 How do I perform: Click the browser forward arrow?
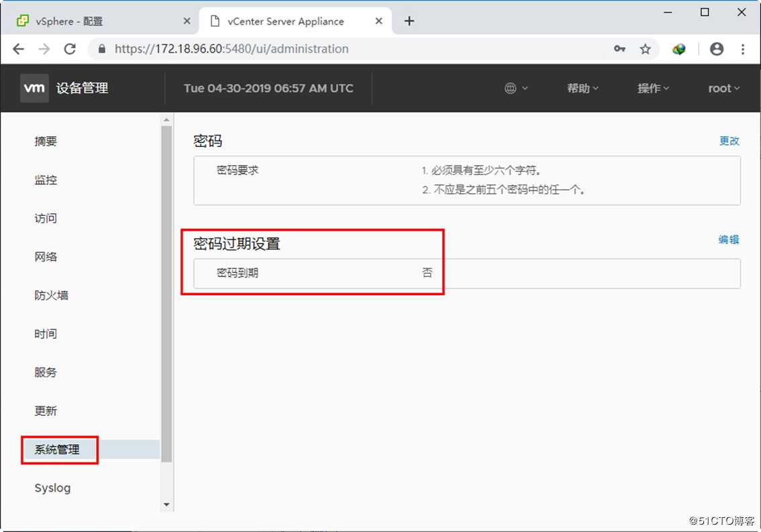pyautogui.click(x=44, y=48)
